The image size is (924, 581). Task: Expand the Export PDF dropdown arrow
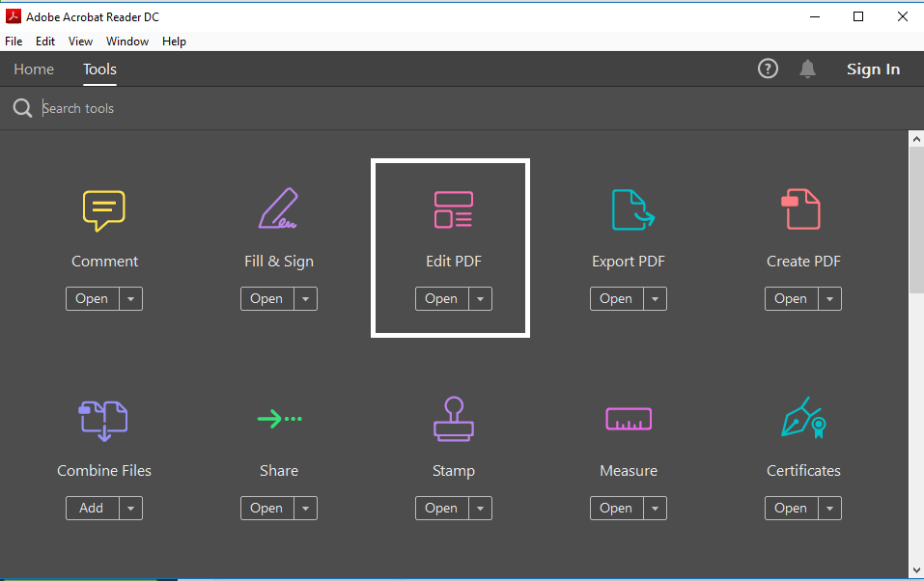coord(655,299)
